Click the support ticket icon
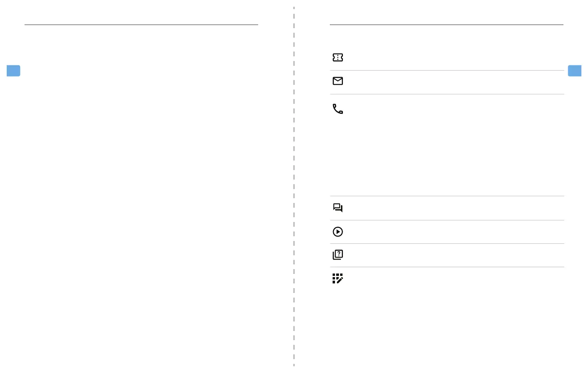The height and width of the screenshot is (373, 588). [x=337, y=57]
